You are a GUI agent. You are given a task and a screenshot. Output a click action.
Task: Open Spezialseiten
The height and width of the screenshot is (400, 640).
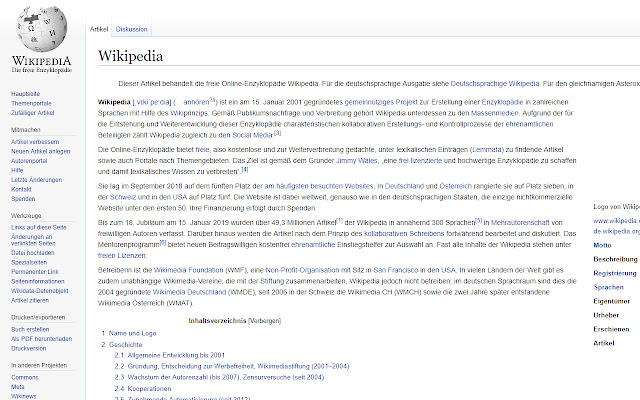point(29,262)
